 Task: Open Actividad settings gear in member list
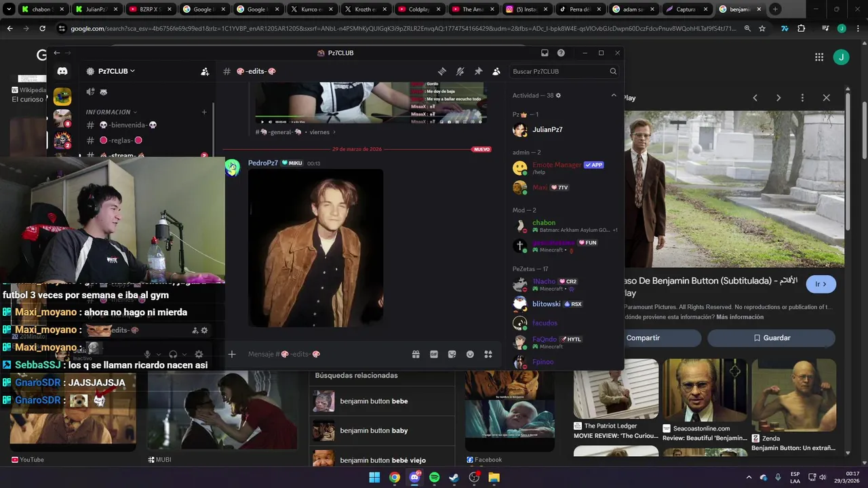point(558,96)
